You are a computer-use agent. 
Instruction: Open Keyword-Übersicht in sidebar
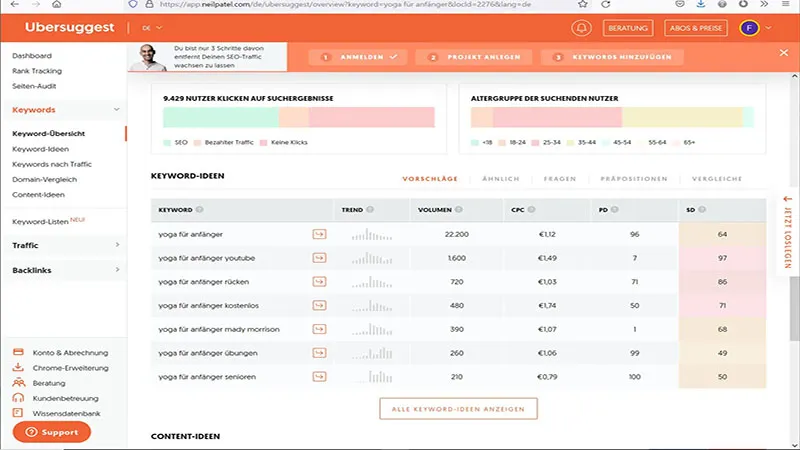click(48, 134)
